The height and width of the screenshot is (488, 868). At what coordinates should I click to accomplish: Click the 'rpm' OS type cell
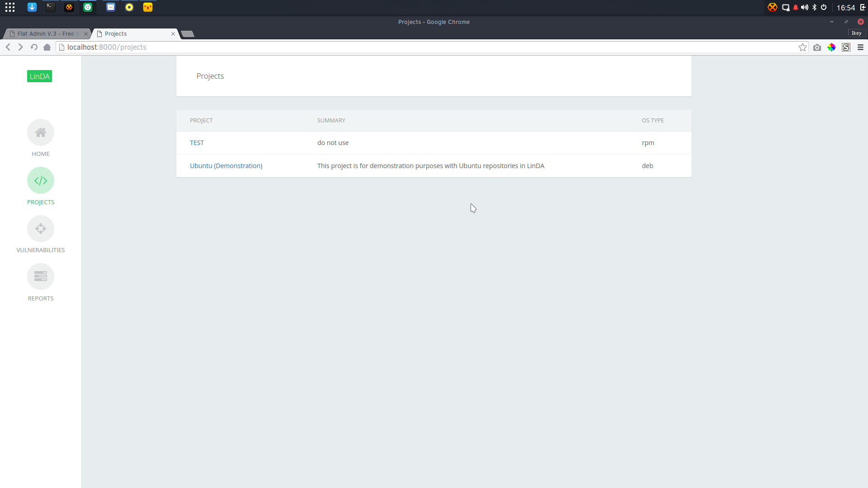click(x=648, y=143)
